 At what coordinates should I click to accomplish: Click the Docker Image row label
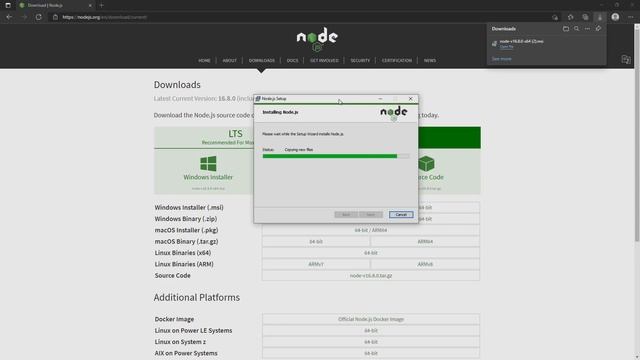[x=174, y=319]
